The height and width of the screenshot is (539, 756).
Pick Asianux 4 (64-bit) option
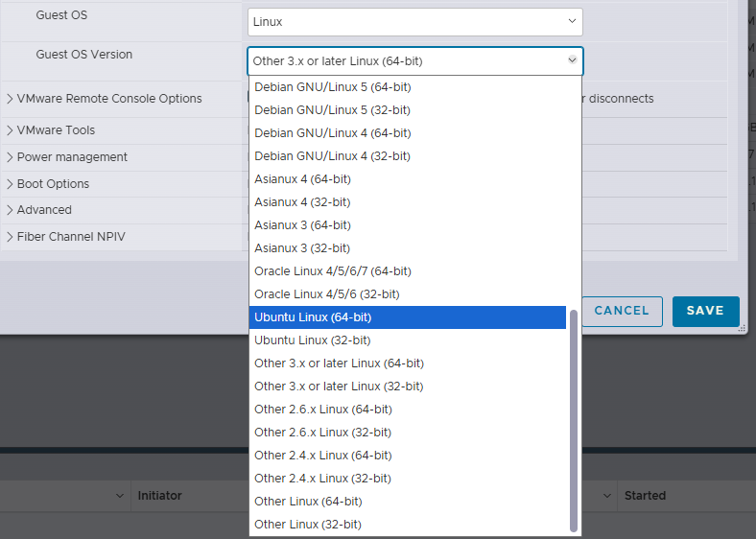(x=408, y=178)
